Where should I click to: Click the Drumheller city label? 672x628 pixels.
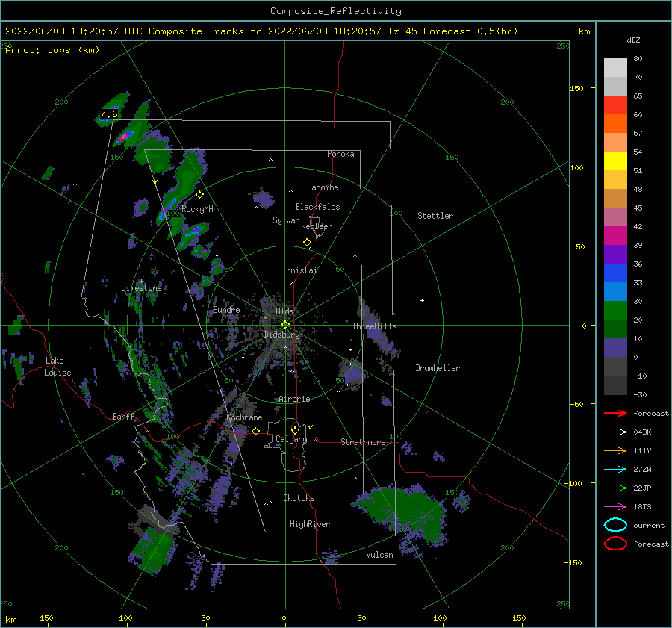coord(438,368)
